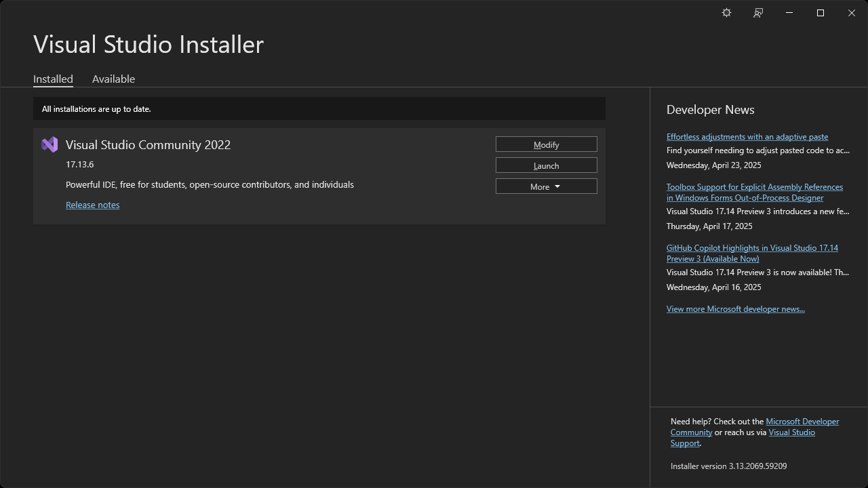This screenshot has height=488, width=868.
Task: Open the Release notes link
Action: [x=92, y=205]
